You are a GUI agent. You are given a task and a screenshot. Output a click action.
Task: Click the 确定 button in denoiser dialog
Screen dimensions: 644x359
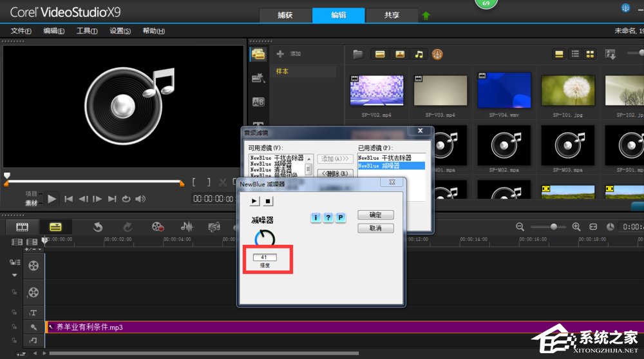375,215
